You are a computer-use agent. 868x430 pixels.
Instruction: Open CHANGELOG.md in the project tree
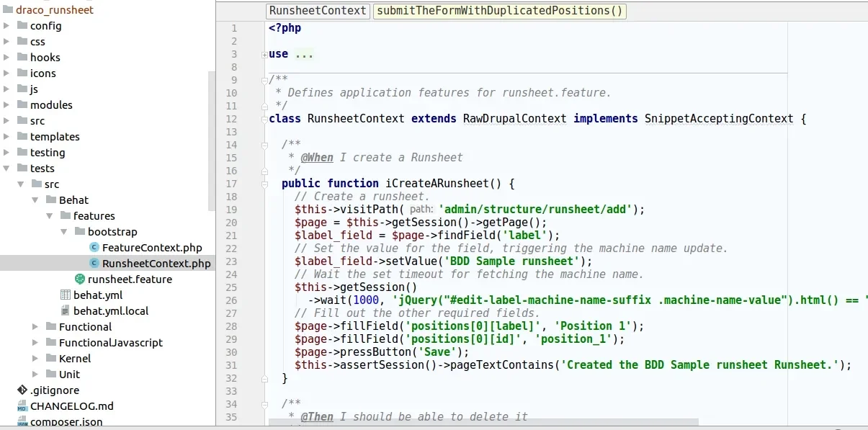[x=72, y=406]
